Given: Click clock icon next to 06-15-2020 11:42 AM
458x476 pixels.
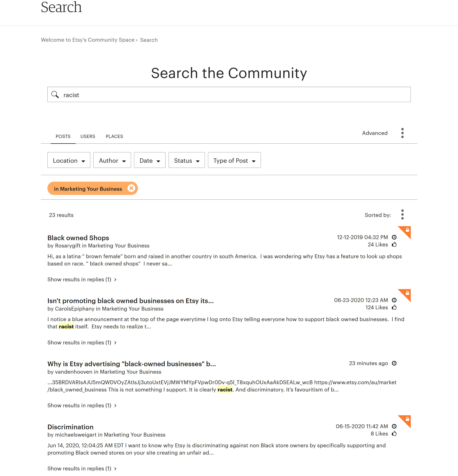Looking at the screenshot, I should click(394, 427).
